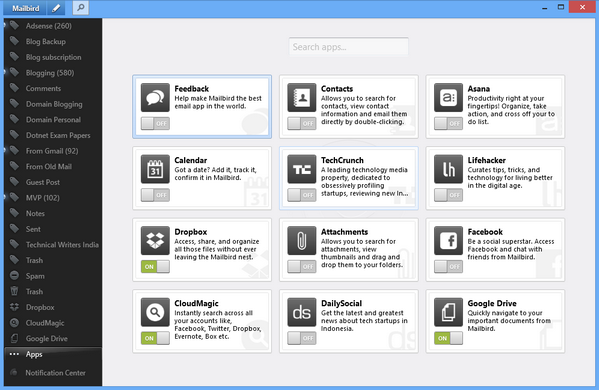
Task: Click the DailySocial app title
Action: pyautogui.click(x=341, y=303)
